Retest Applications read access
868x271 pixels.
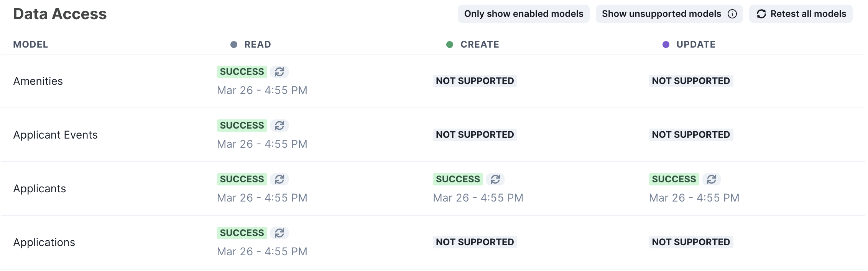click(x=279, y=233)
